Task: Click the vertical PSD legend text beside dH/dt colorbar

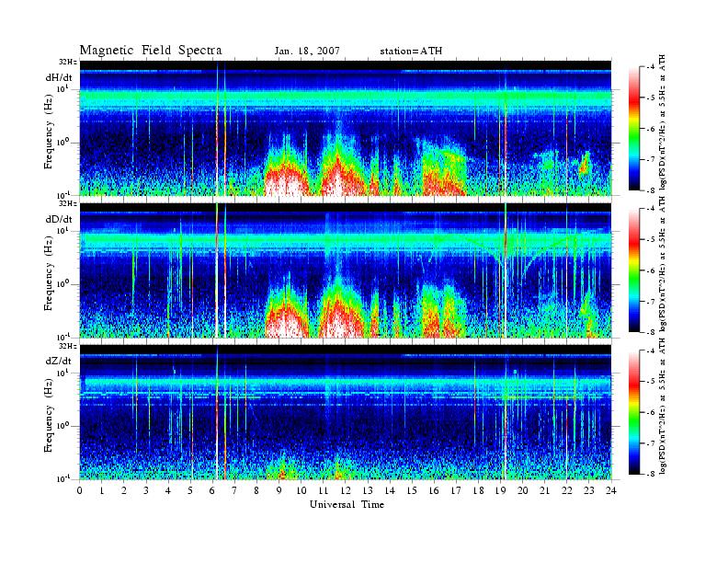Action: pyautogui.click(x=663, y=122)
